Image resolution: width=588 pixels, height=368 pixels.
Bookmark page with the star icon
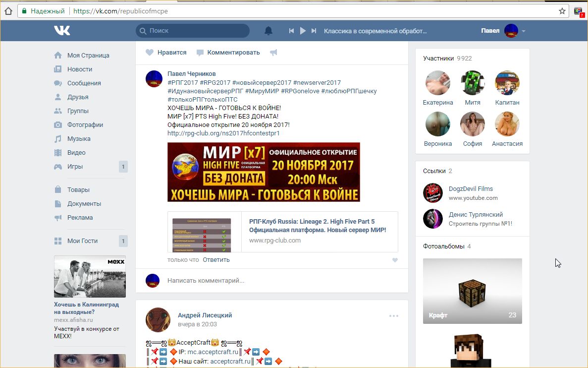pos(562,11)
